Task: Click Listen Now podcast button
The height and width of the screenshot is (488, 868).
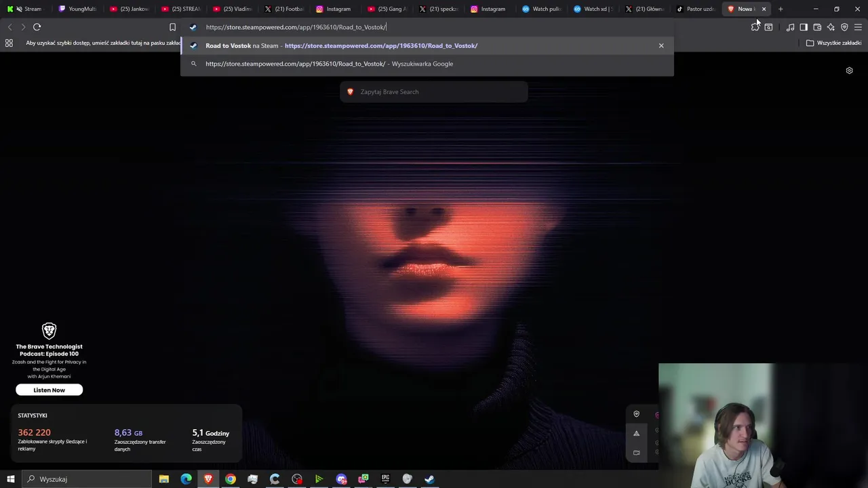Action: click(49, 390)
